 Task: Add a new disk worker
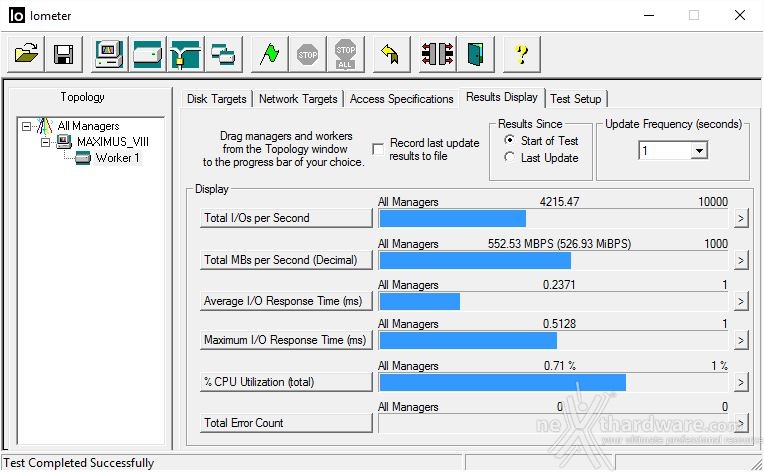tap(147, 54)
